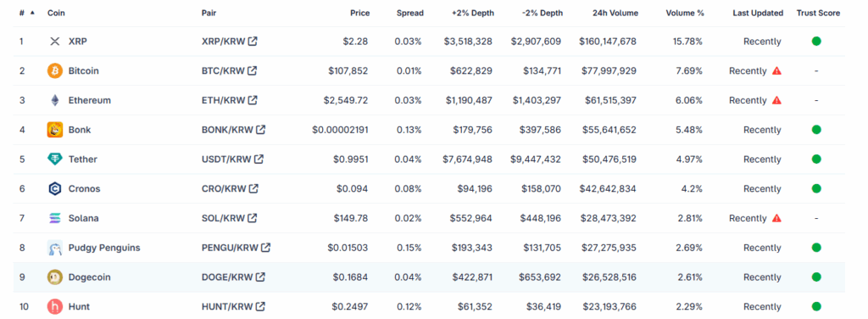Follow the DOGE/KRW pair link text
This screenshot has height=319, width=868.
click(227, 277)
